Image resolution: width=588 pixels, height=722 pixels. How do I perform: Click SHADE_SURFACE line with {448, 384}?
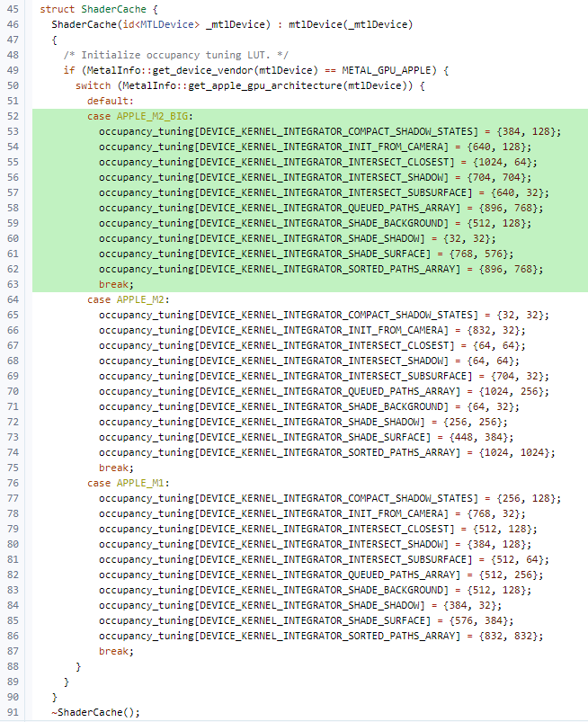click(307, 438)
